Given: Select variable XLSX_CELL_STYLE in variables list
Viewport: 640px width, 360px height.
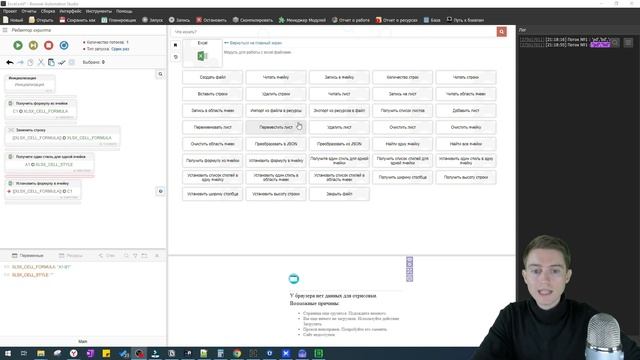Looking at the screenshot, I should click(31, 275).
